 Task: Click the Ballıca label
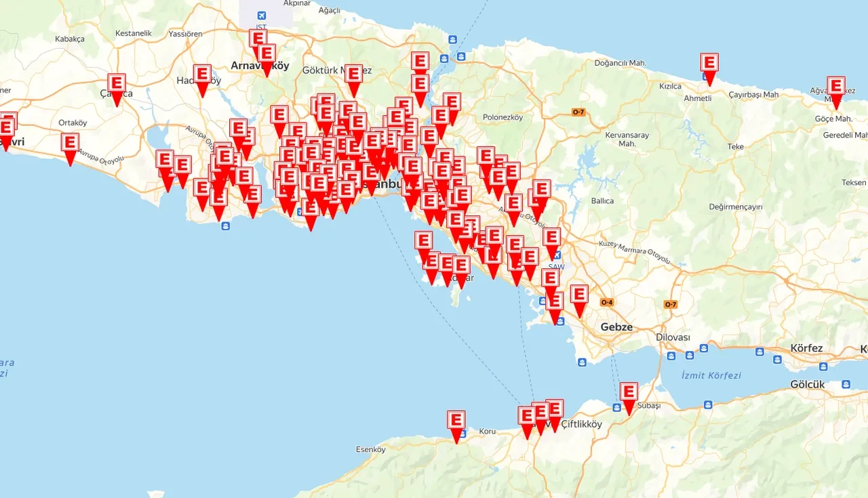point(602,201)
